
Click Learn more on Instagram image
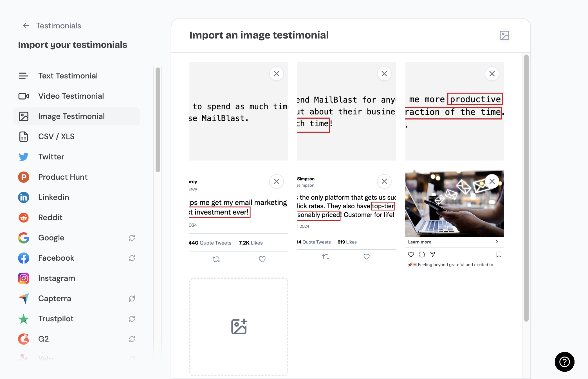coord(419,242)
